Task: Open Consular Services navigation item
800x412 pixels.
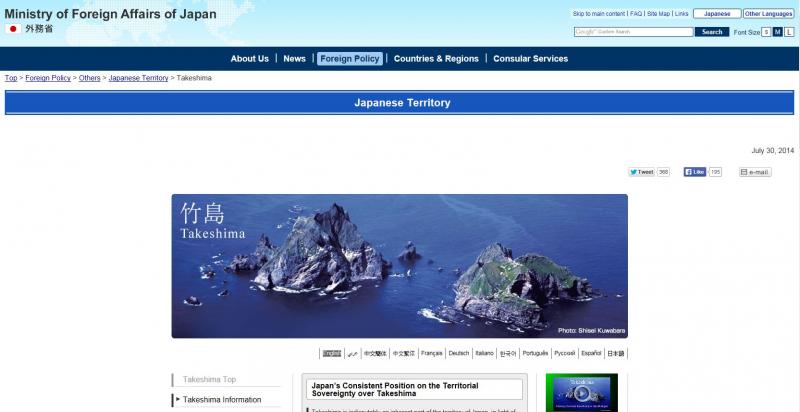Action: [x=530, y=59]
